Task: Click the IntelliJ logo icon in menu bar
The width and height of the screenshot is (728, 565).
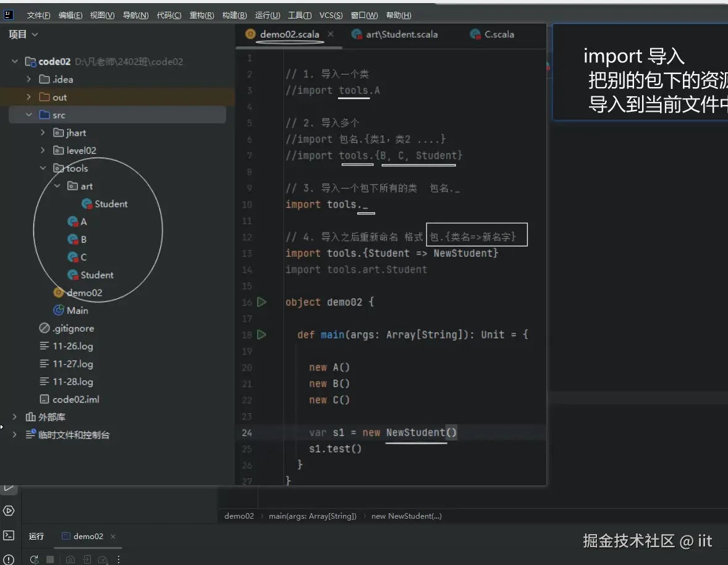Action: [9, 15]
